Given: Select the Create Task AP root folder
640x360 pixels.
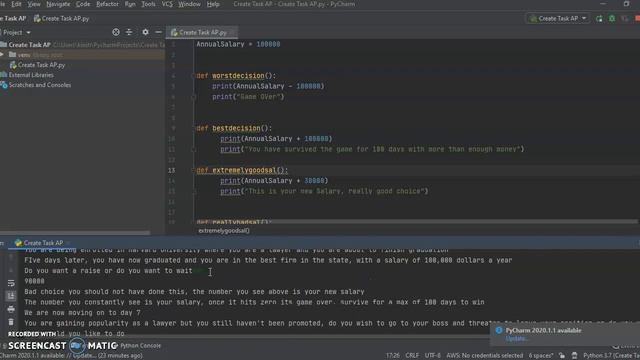Looking at the screenshot, I should pyautogui.click(x=29, y=45).
